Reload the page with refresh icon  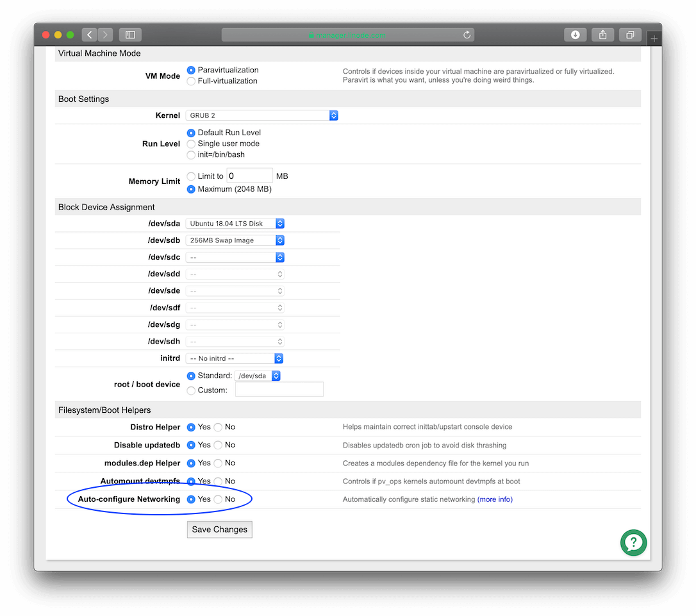pyautogui.click(x=467, y=35)
